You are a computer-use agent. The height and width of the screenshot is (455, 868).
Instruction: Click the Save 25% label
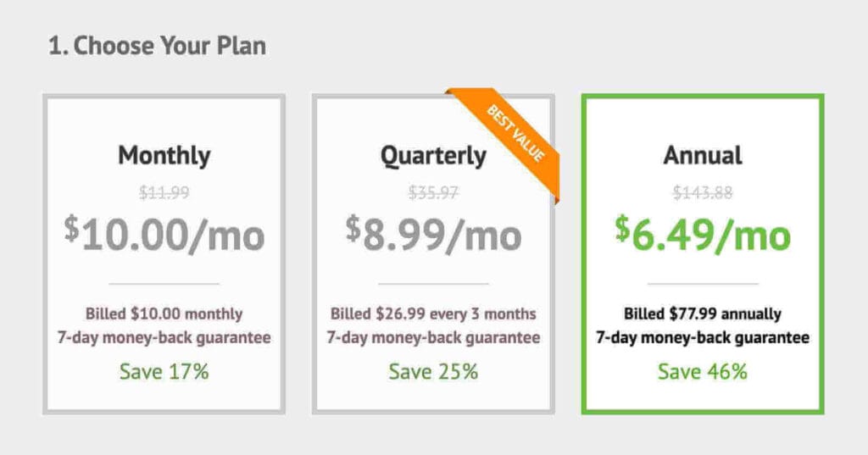(x=433, y=371)
